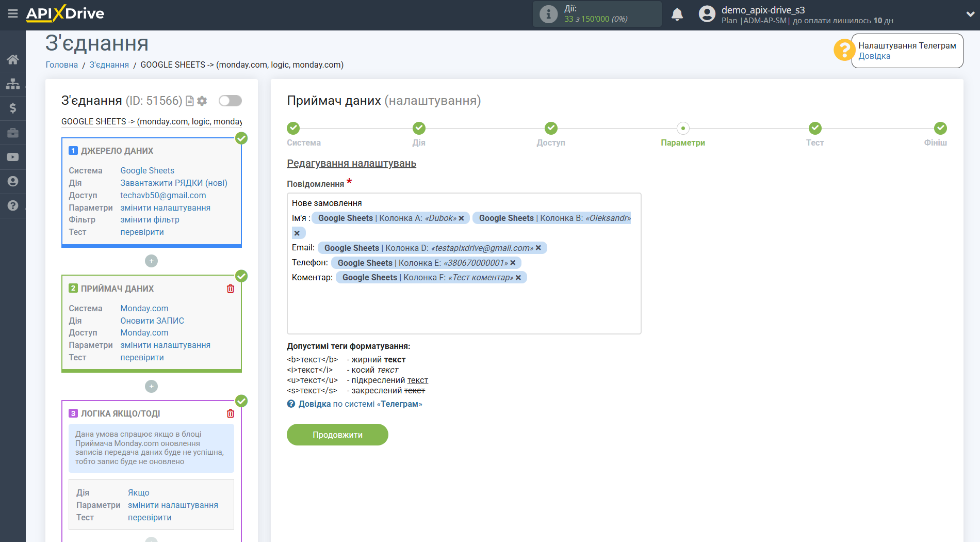The height and width of the screenshot is (542, 980).
Task: Remove the Колонка F comment tag
Action: (x=518, y=278)
